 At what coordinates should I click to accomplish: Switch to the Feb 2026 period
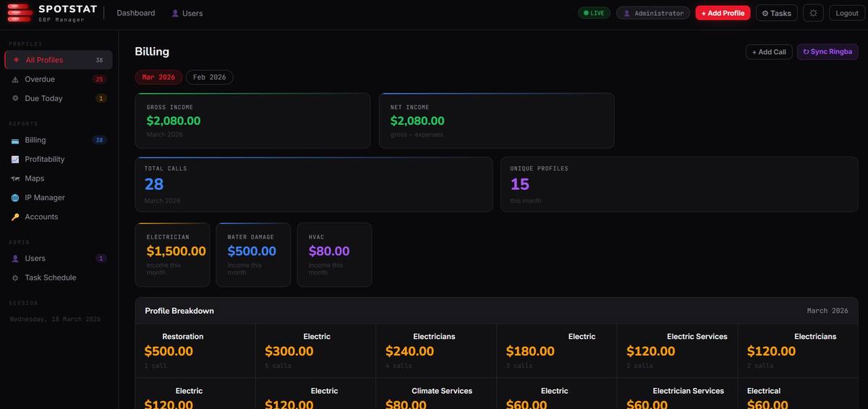pos(209,77)
